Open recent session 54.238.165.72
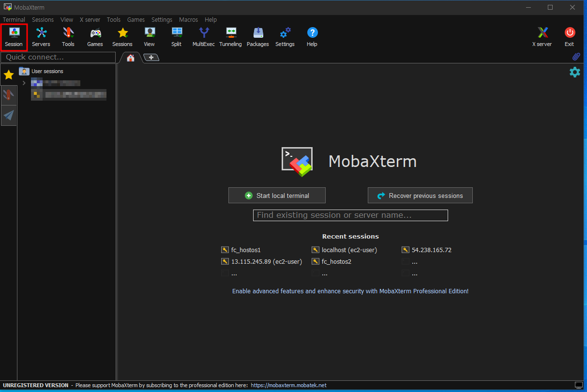 tap(427, 250)
